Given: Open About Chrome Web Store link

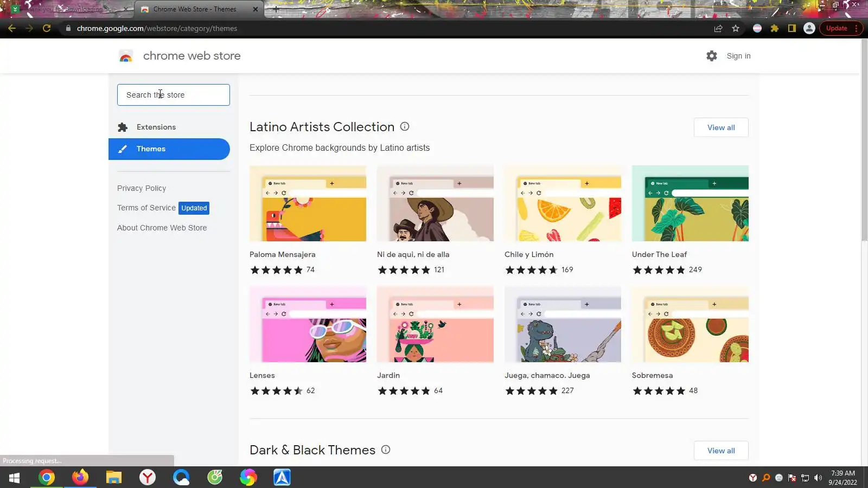Looking at the screenshot, I should click(x=162, y=228).
